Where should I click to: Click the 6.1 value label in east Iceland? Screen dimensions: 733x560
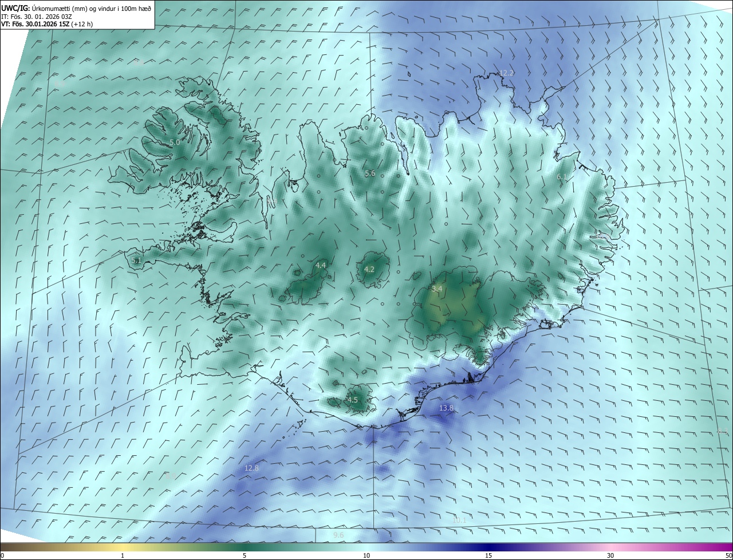[562, 177]
